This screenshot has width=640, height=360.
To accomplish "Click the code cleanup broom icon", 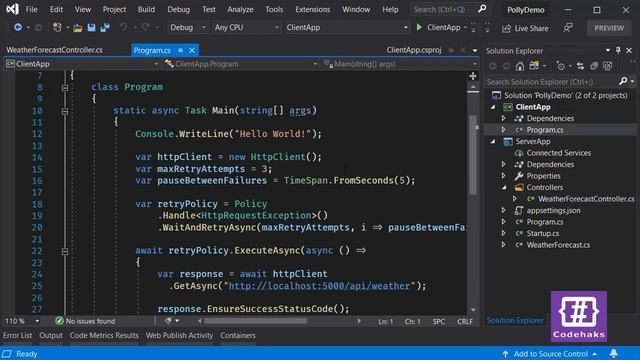I will [x=168, y=321].
